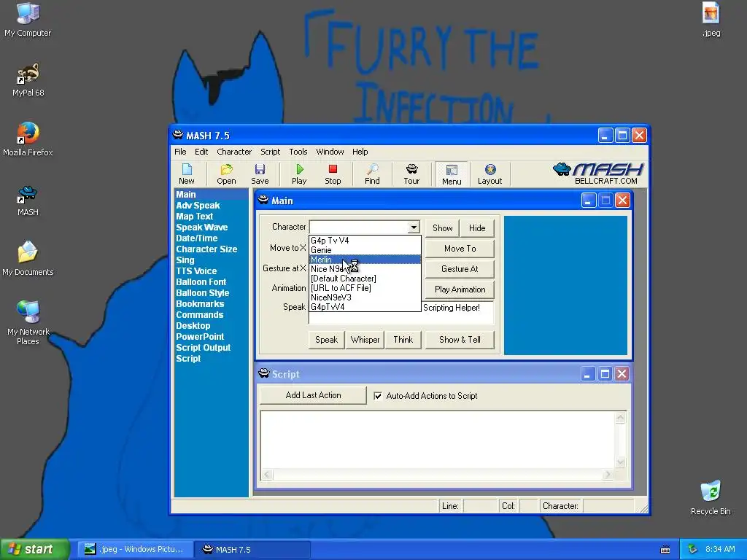Click the New toolbar icon
This screenshot has height=560, width=747.
coord(187,174)
